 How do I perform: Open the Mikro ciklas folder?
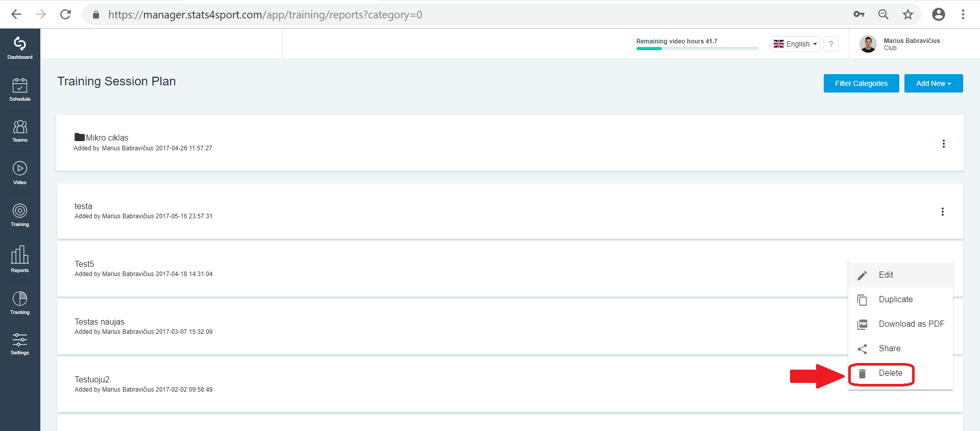tap(107, 138)
